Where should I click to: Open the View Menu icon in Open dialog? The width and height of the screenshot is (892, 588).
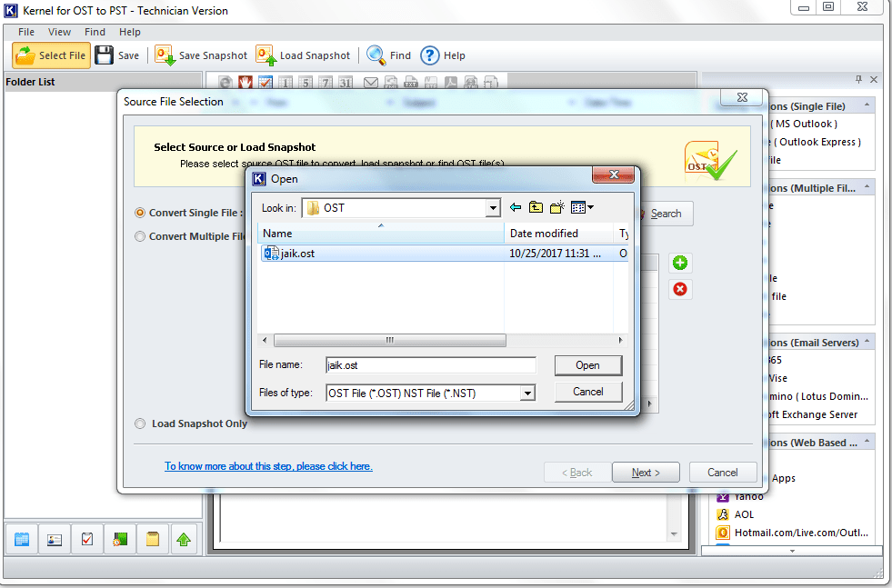click(582, 207)
